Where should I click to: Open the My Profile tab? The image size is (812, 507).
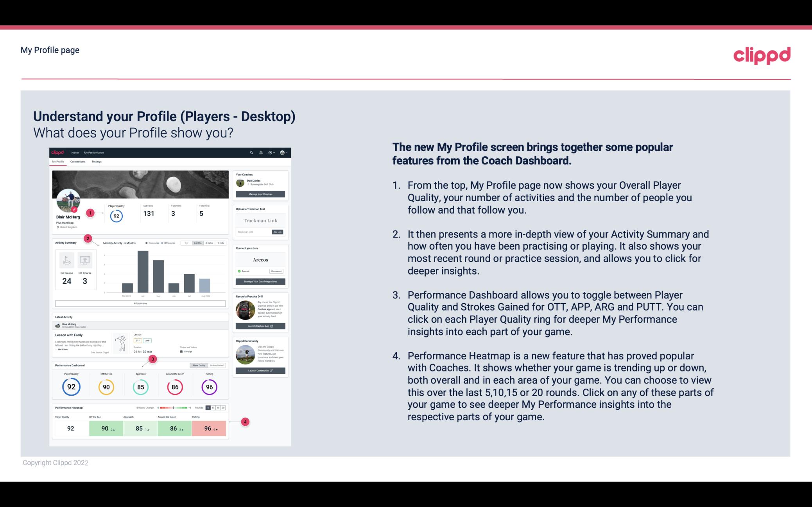click(x=59, y=162)
